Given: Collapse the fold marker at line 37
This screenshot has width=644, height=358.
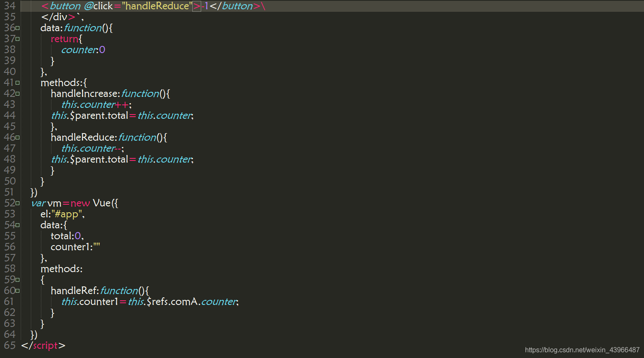Looking at the screenshot, I should point(18,39).
